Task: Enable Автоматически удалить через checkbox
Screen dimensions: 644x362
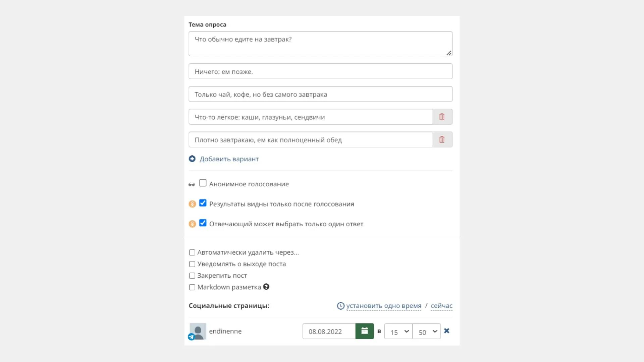Action: [192, 252]
